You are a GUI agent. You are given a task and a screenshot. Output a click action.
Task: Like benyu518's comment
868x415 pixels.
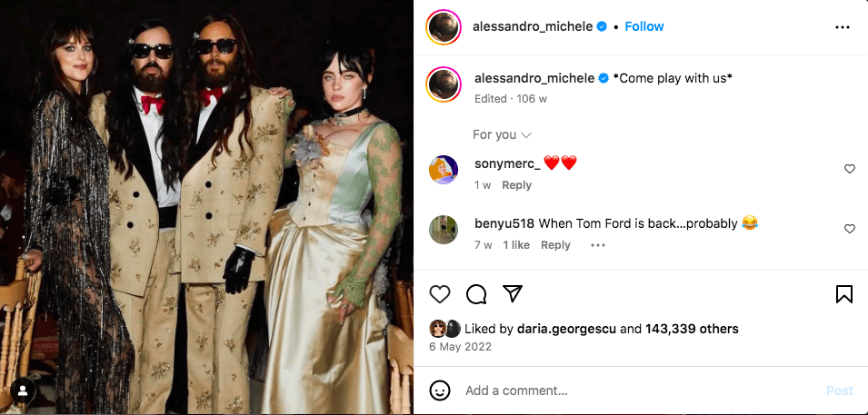click(850, 229)
